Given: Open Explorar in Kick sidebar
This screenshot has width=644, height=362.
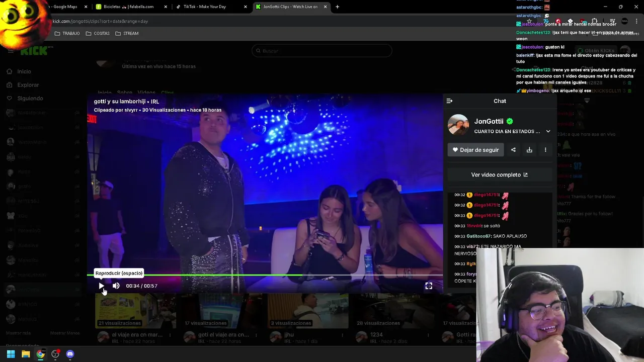Looking at the screenshot, I should [x=23, y=85].
